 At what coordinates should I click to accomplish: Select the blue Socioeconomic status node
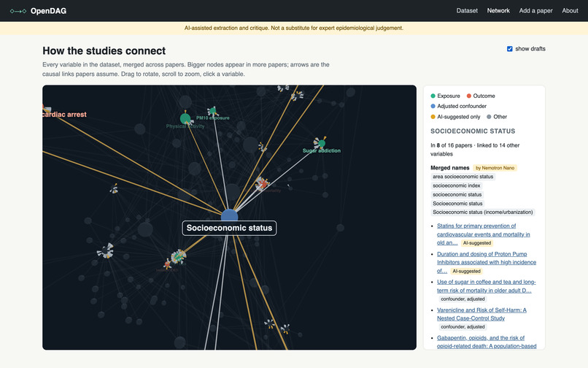point(229,215)
